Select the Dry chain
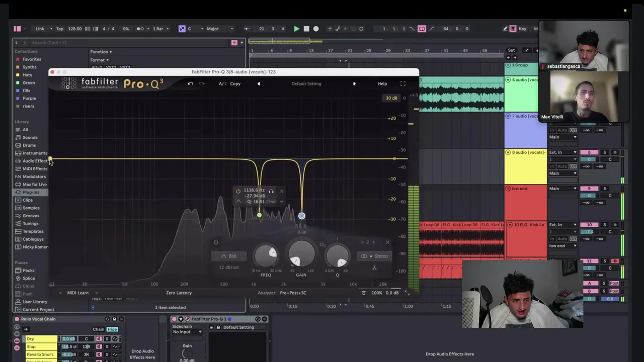This screenshot has width=644, height=362. click(x=41, y=339)
